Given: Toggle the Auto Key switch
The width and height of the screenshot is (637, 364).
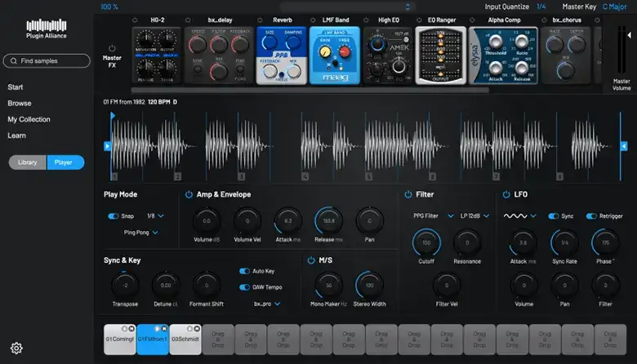Looking at the screenshot, I should (x=244, y=271).
